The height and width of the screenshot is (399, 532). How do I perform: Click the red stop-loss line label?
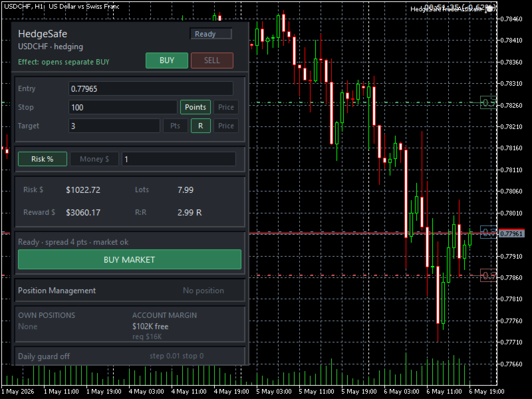[489, 275]
